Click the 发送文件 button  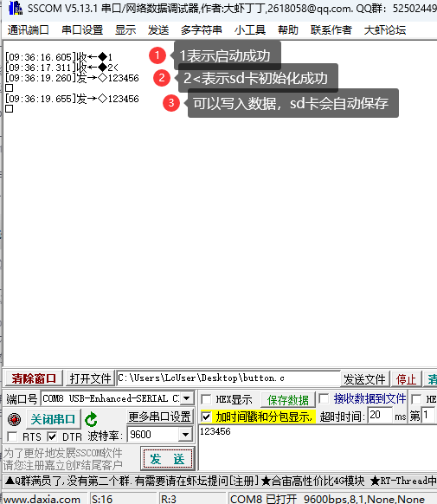[365, 379]
